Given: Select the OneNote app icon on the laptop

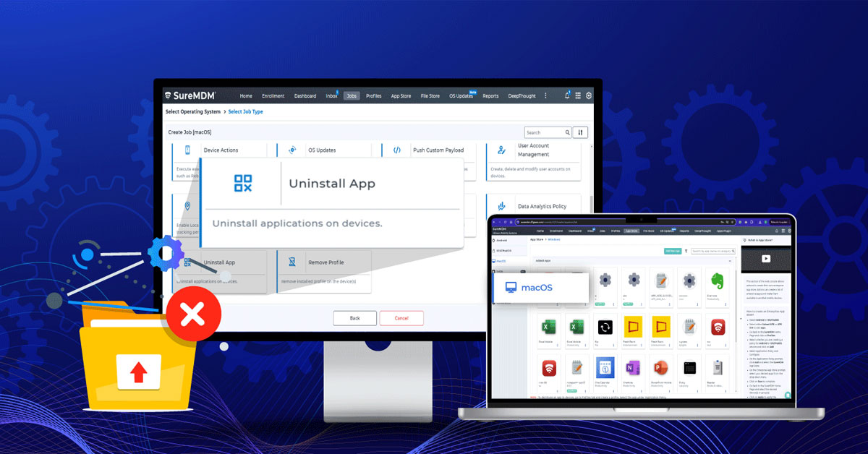Looking at the screenshot, I should (633, 368).
